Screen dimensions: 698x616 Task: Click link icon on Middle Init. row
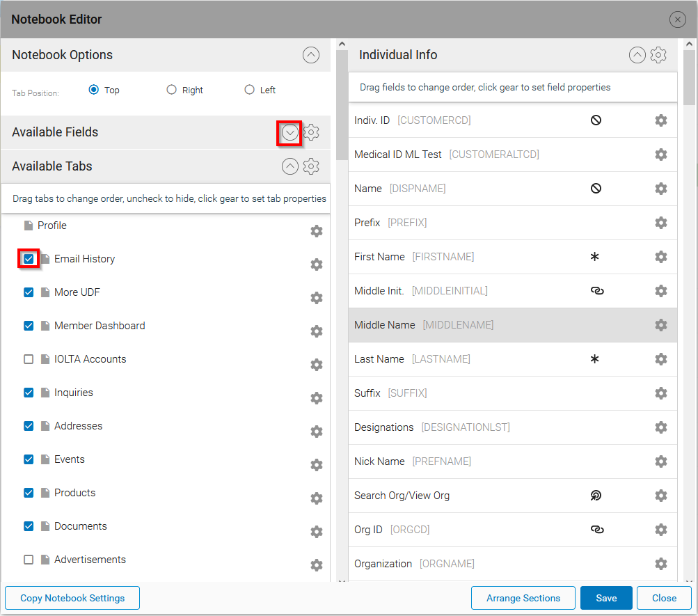pyautogui.click(x=597, y=291)
